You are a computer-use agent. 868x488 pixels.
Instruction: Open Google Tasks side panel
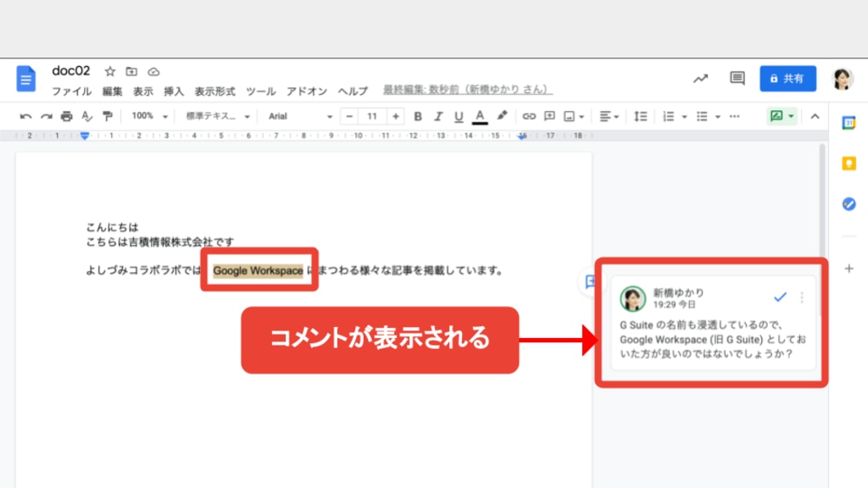[x=849, y=204]
